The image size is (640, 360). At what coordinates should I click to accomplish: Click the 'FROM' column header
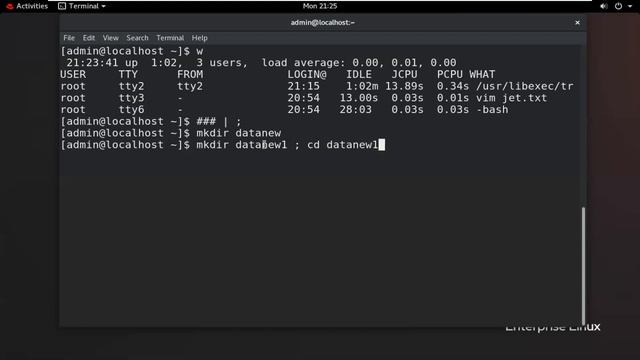coord(190,74)
